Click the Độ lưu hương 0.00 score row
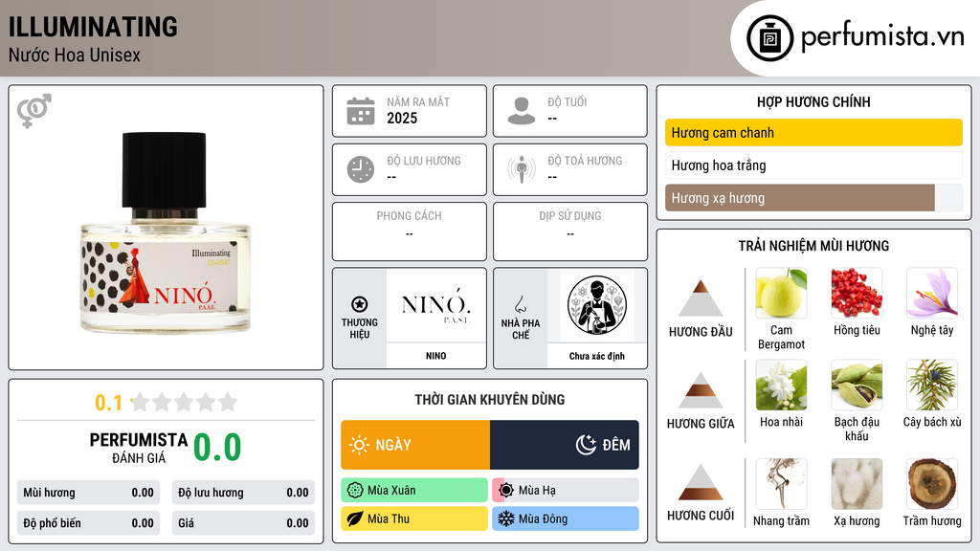 (x=243, y=493)
